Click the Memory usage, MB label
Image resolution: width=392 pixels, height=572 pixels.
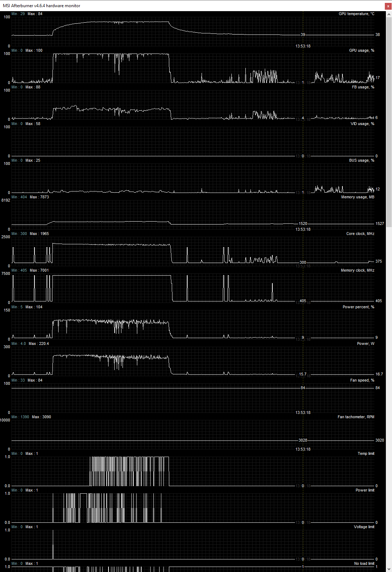[x=358, y=197]
